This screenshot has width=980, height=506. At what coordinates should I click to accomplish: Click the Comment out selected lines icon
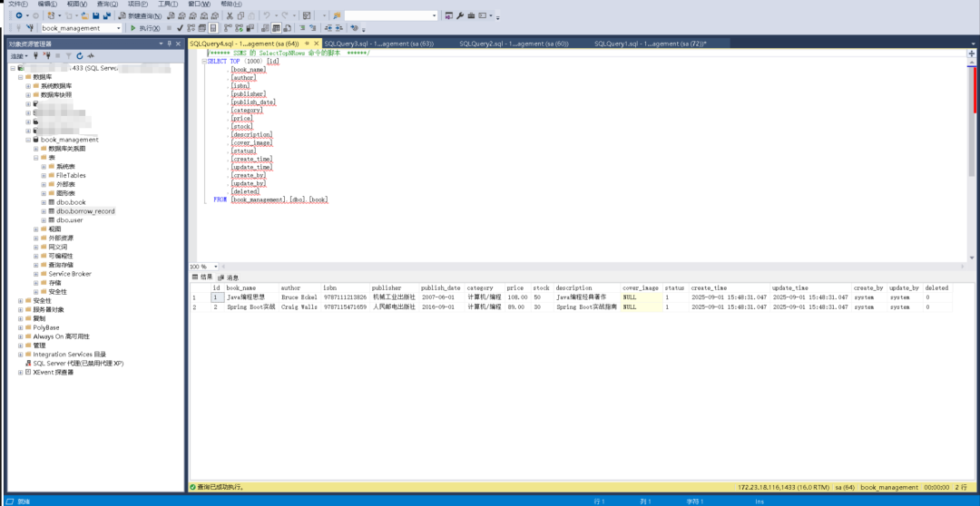301,28
